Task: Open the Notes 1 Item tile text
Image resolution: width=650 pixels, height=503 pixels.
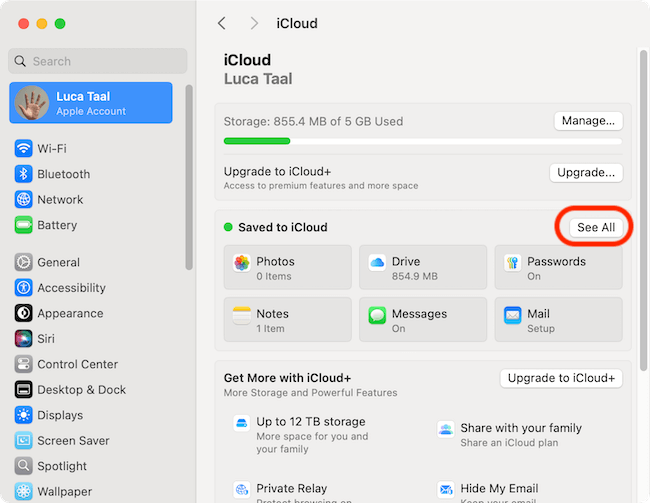Action: click(272, 321)
